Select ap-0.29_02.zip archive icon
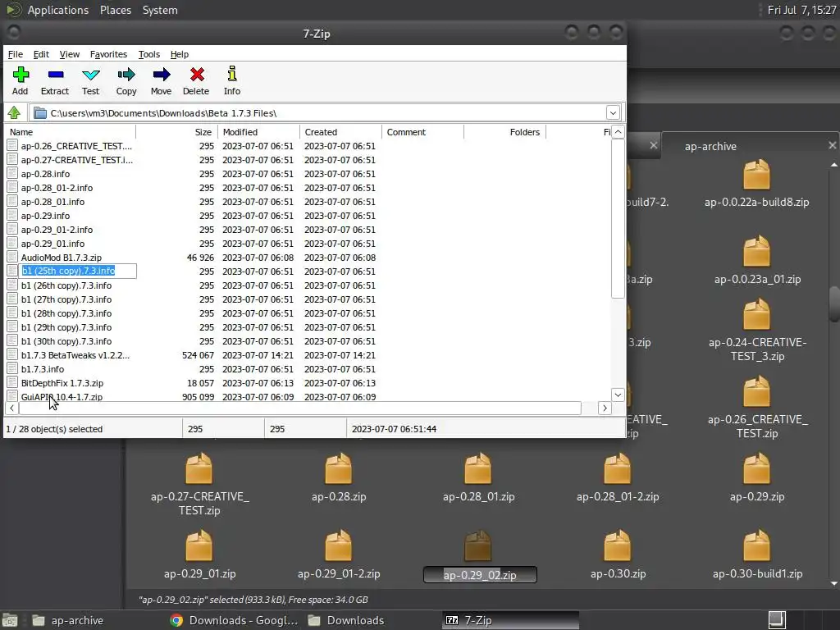 [478, 545]
